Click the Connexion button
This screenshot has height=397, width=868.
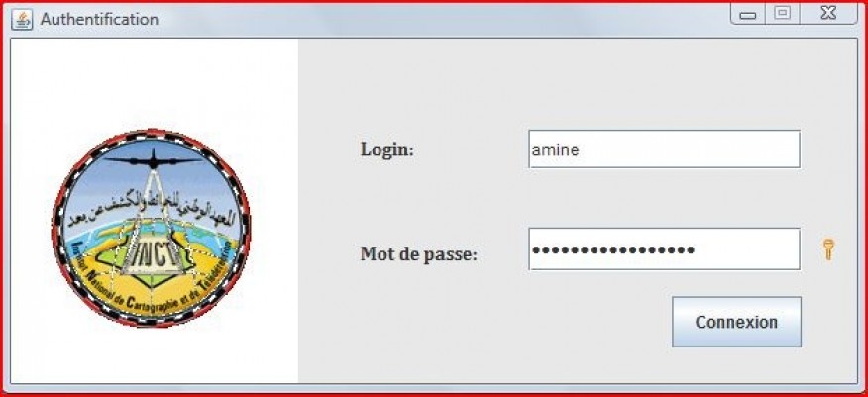point(736,322)
